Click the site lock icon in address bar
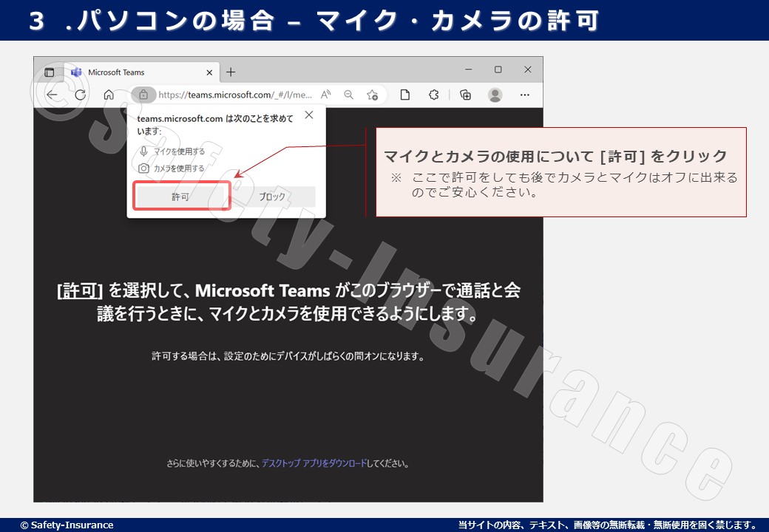This screenshot has height=532, width=769. coord(143,95)
